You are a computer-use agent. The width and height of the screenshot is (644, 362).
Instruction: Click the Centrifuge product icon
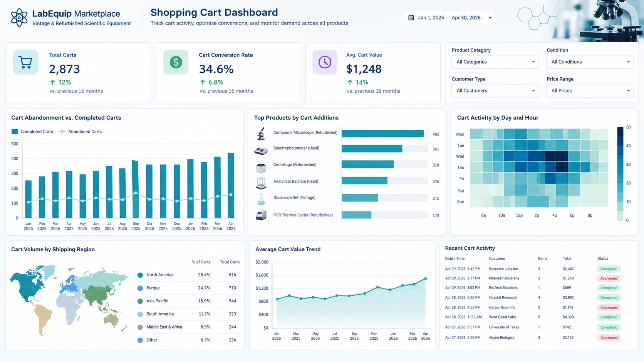261,167
